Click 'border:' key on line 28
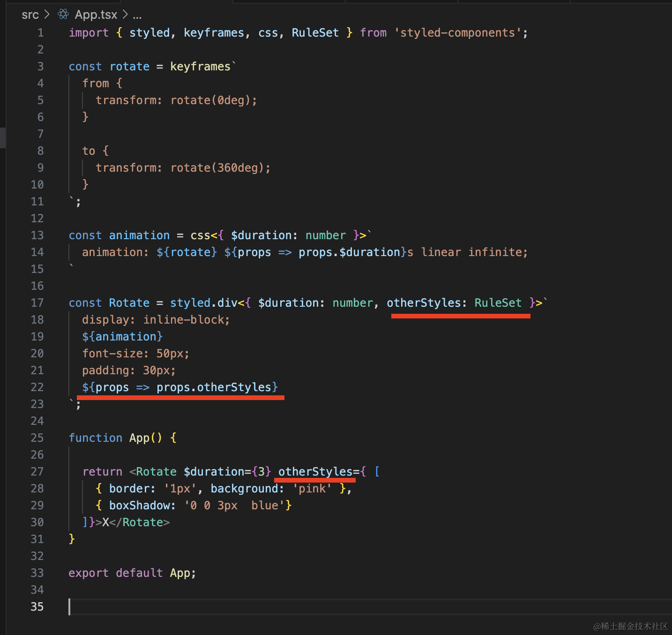 (133, 489)
